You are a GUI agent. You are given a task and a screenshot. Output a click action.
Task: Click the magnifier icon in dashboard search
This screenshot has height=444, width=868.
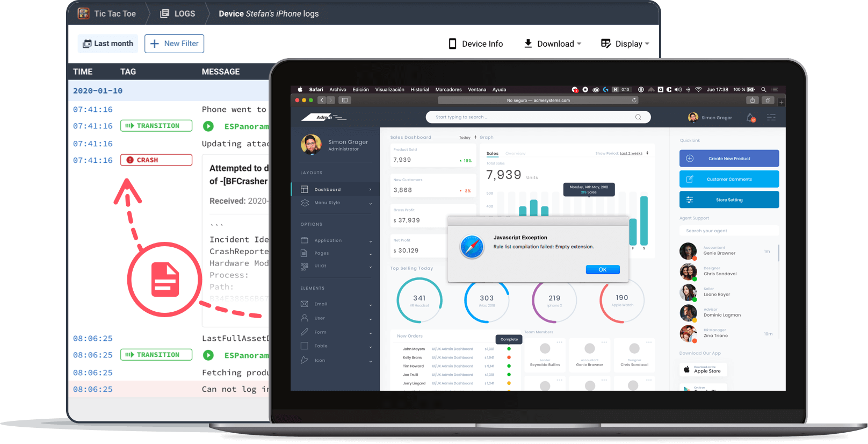click(x=638, y=117)
